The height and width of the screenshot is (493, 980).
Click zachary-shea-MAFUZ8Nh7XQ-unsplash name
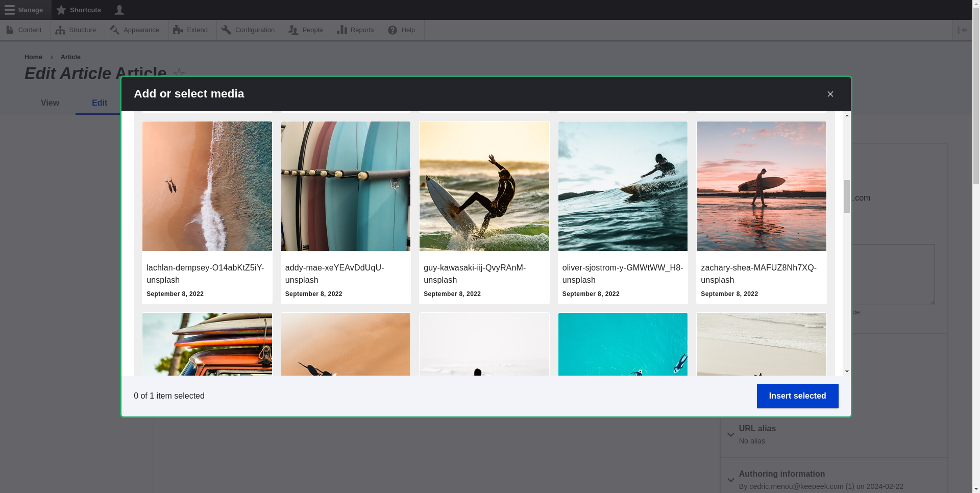(x=758, y=274)
